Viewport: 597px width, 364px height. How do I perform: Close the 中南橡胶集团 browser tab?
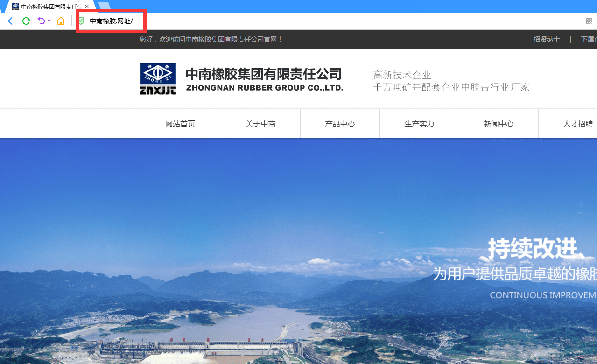pyautogui.click(x=87, y=7)
